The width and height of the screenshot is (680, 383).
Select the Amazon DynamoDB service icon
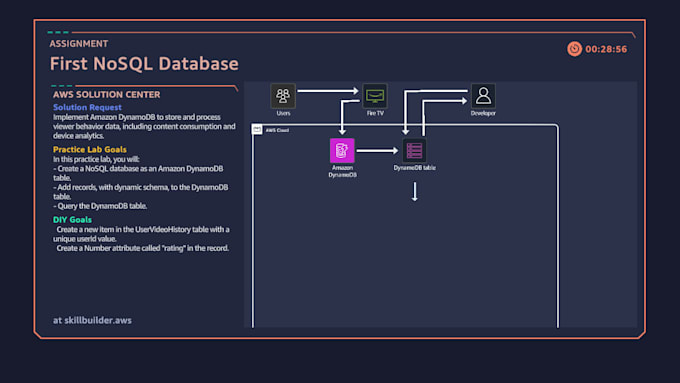[342, 150]
